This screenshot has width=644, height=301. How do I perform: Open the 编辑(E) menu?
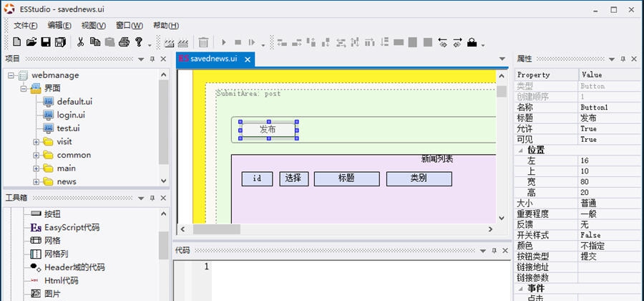pyautogui.click(x=59, y=26)
